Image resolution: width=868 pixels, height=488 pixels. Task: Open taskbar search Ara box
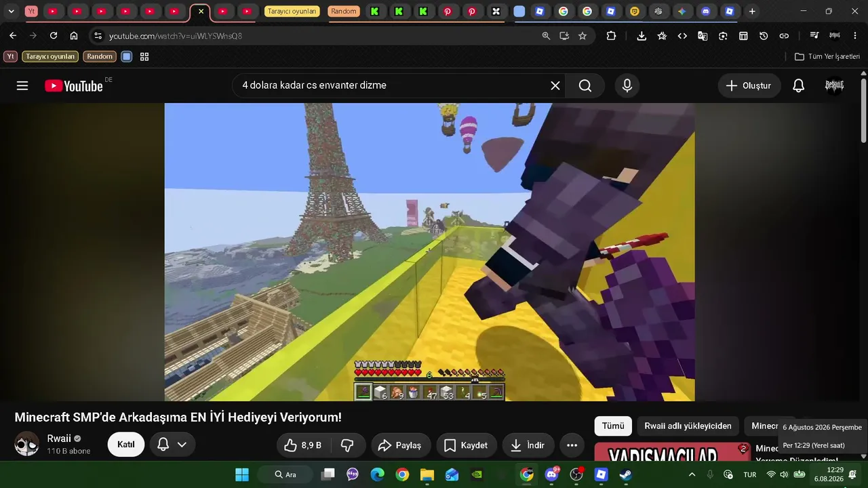(285, 474)
